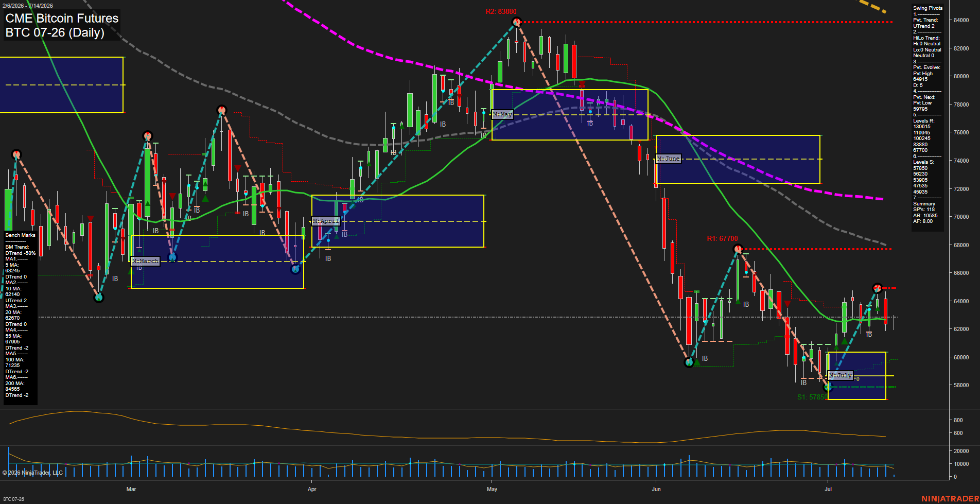Click the June swing pivot low near 59600
The image size is (980, 504).
point(689,362)
